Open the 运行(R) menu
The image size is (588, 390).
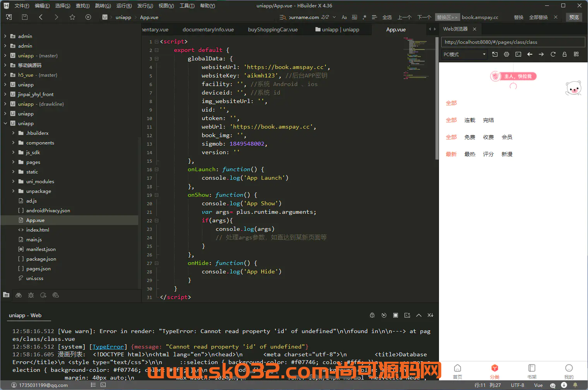tap(124, 5)
